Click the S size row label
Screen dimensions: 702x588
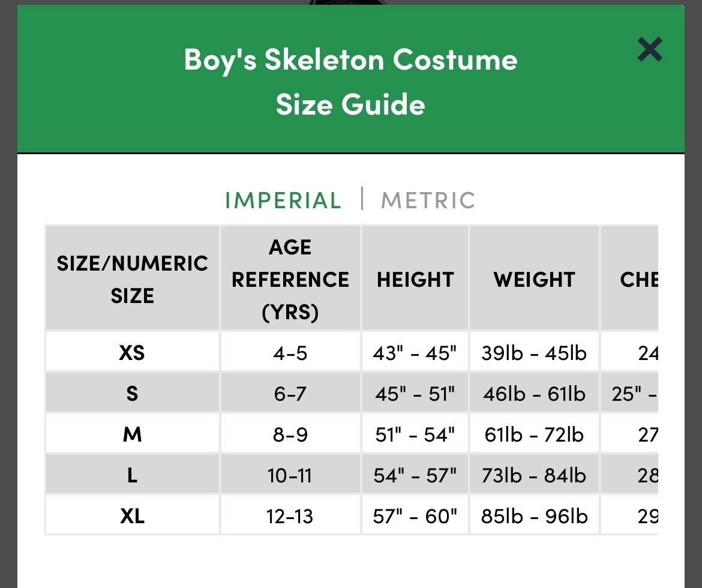pyautogui.click(x=132, y=393)
